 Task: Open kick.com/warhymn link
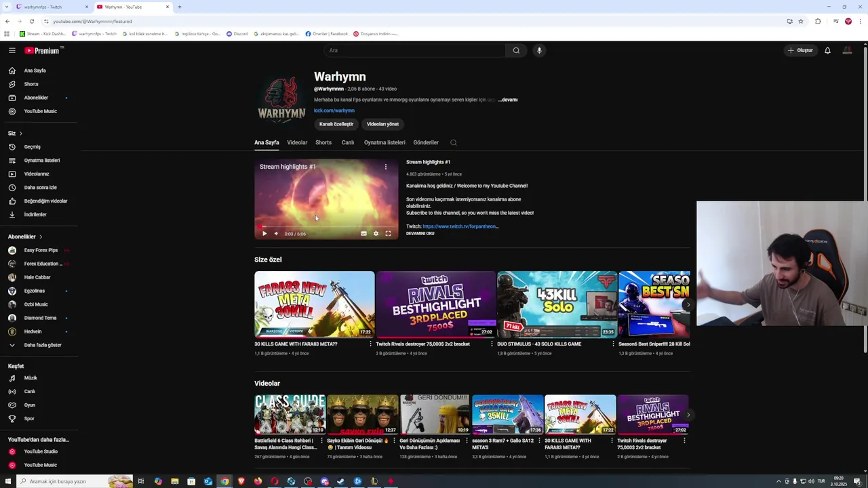pyautogui.click(x=334, y=110)
